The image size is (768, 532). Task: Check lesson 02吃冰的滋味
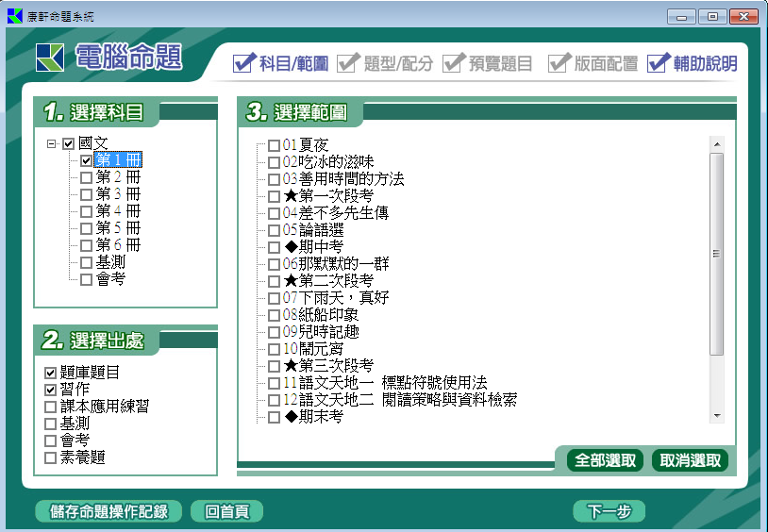click(274, 162)
